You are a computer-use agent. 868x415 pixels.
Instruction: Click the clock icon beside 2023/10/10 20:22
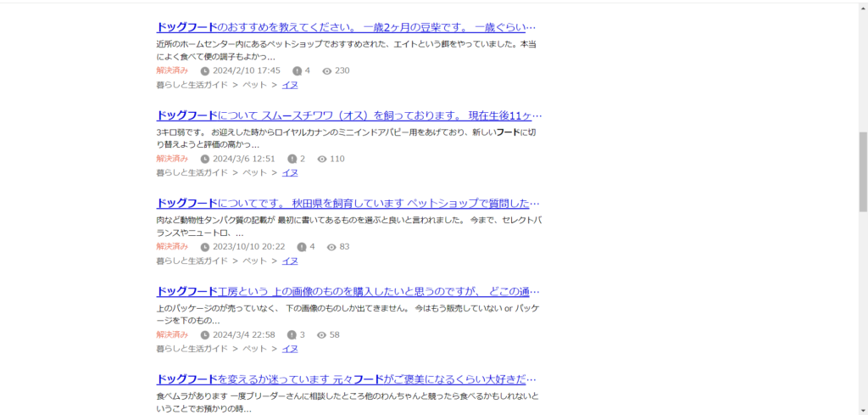[x=205, y=247]
